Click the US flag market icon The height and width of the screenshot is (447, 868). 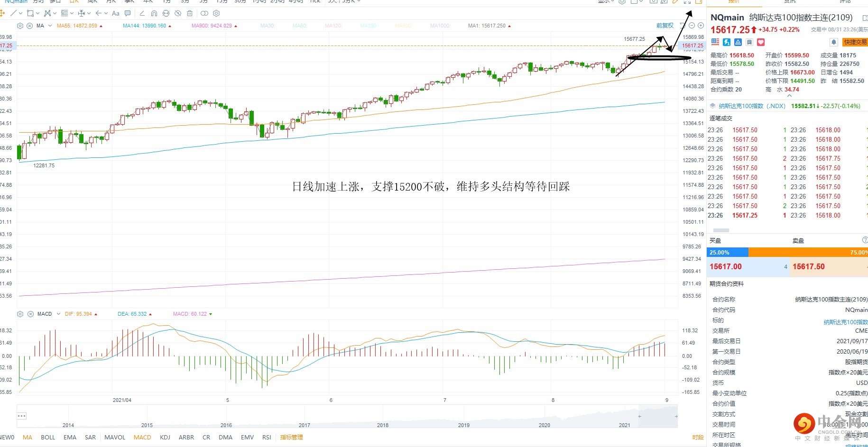click(x=715, y=42)
